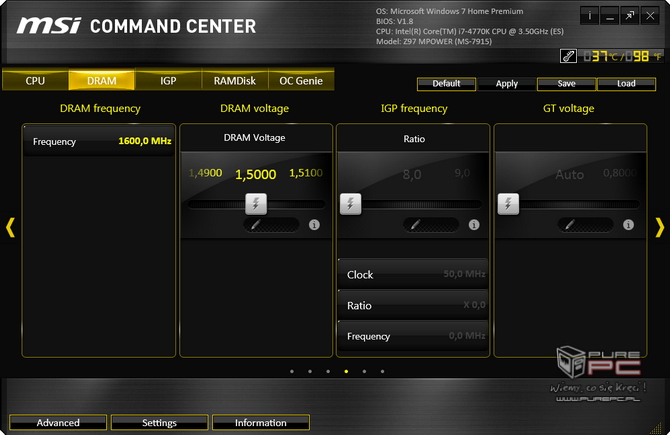Select the 1,5100 DRAM voltage value

click(306, 173)
